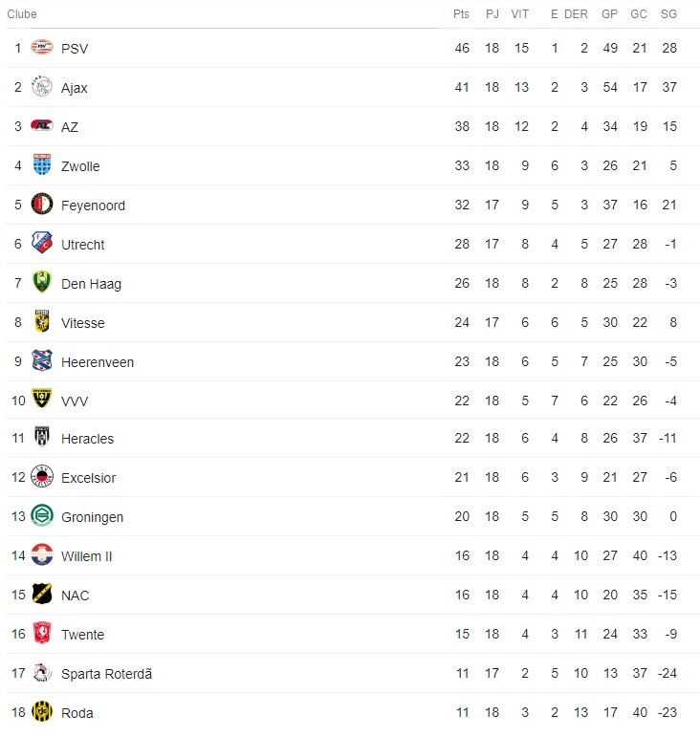The height and width of the screenshot is (737, 700).
Task: Select the Excelsior table row name
Action: tap(88, 478)
